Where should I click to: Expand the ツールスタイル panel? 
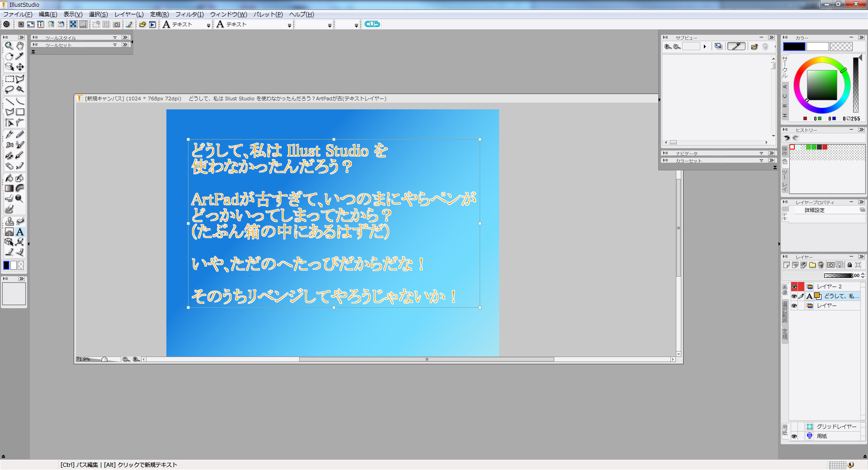[115, 38]
